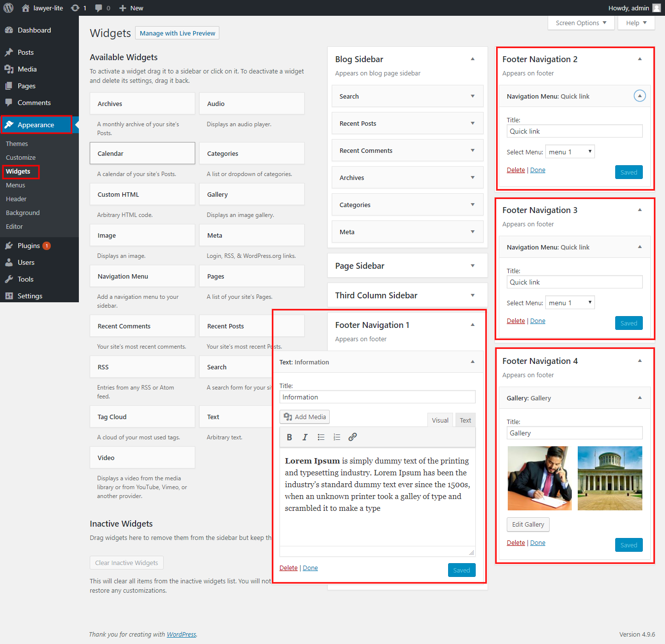665x644 pixels.
Task: Collapse the Footer Navigation 2 Quick link widget
Action: click(639, 96)
